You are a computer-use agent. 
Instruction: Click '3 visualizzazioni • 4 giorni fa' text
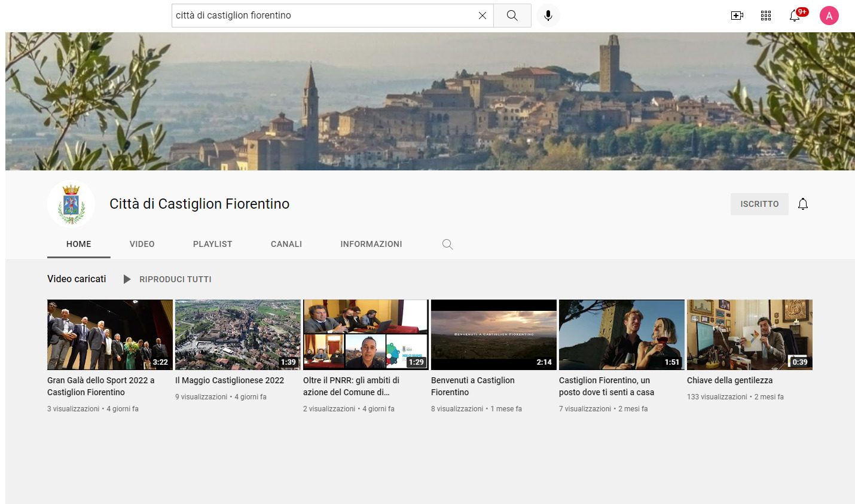(x=93, y=409)
